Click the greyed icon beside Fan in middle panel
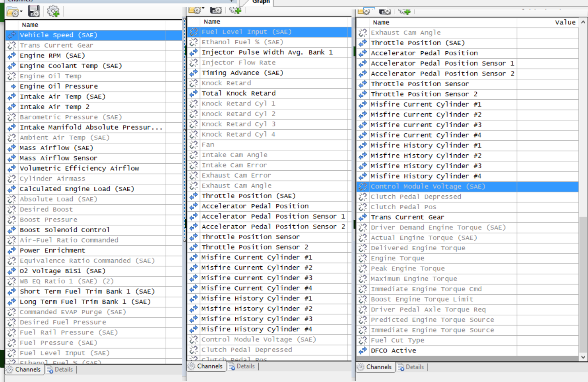This screenshot has width=588, height=382. pyautogui.click(x=193, y=145)
